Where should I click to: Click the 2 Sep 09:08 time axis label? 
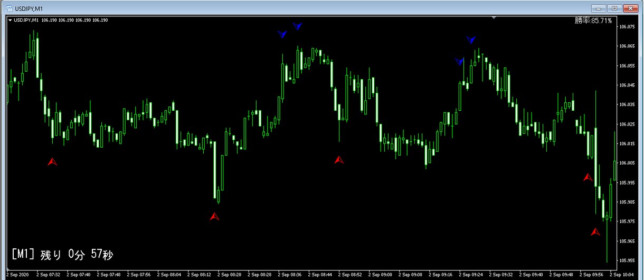[411, 275]
